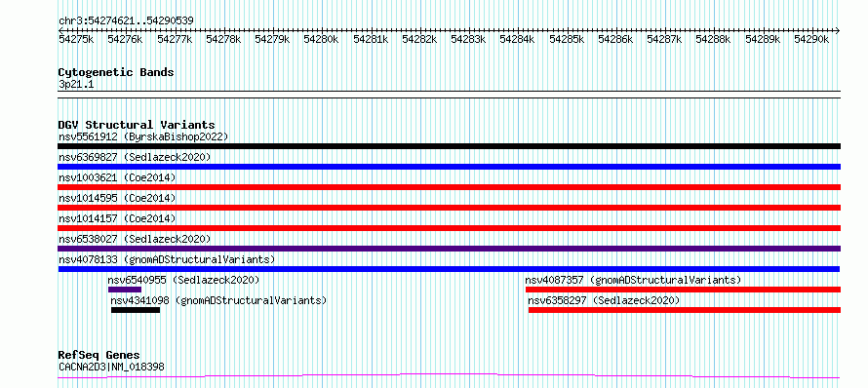Click the nsv5561912 (ByrskaBishop2022) variant label

tap(143, 136)
